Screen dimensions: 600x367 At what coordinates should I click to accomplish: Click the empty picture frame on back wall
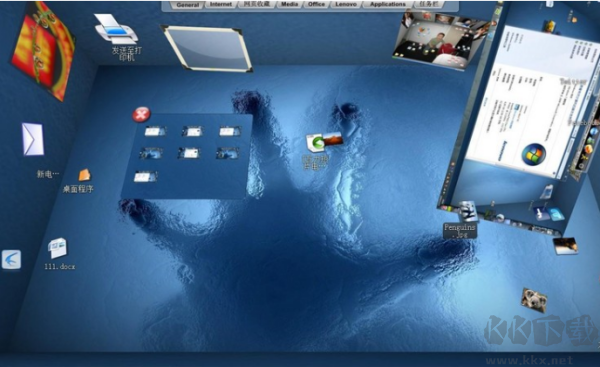click(207, 48)
